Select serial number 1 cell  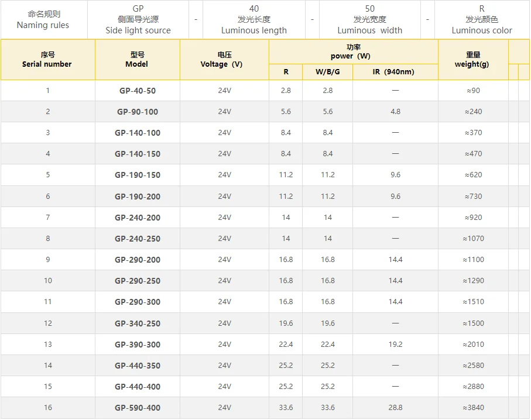pos(48,91)
